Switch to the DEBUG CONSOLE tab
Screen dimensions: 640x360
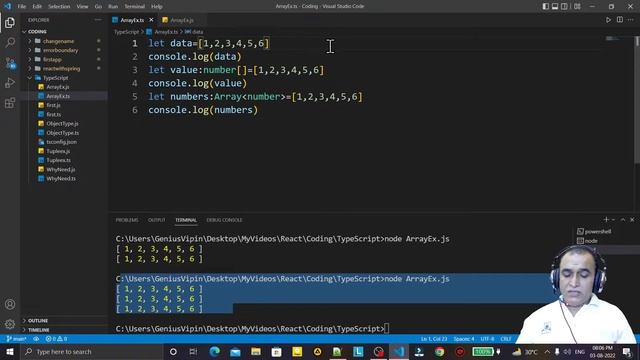(x=224, y=220)
